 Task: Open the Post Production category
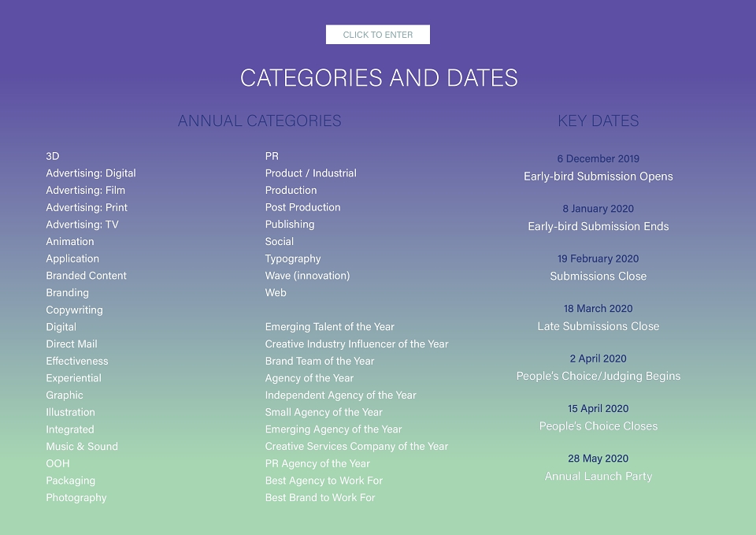(x=302, y=207)
